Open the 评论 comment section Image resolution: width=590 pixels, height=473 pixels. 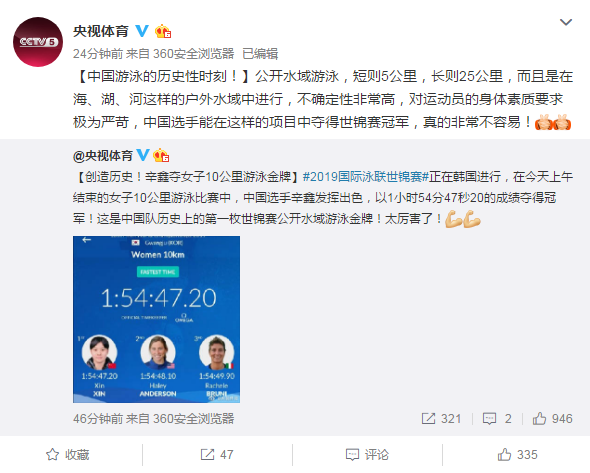tap(367, 455)
